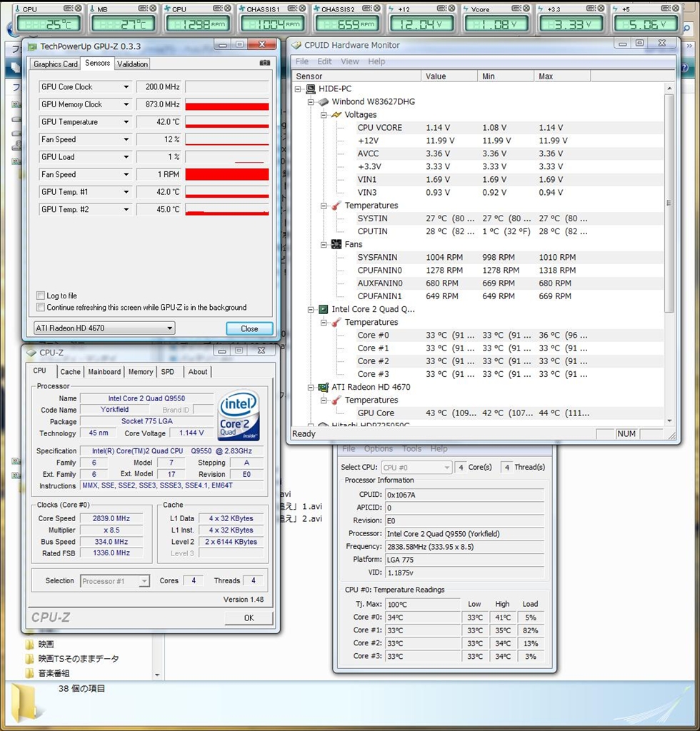The image size is (700, 731).
Task: Open settings of the CPU fan gadget showing 1298 RPM
Action: [x=217, y=9]
